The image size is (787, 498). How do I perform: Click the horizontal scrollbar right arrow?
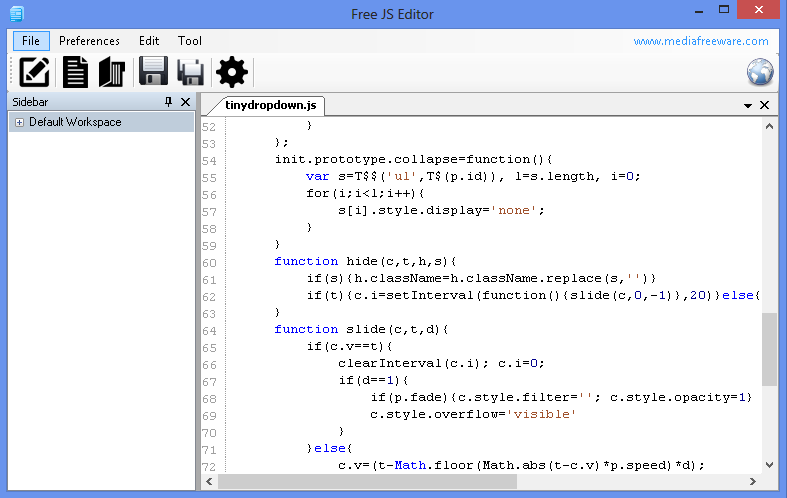tap(752, 481)
